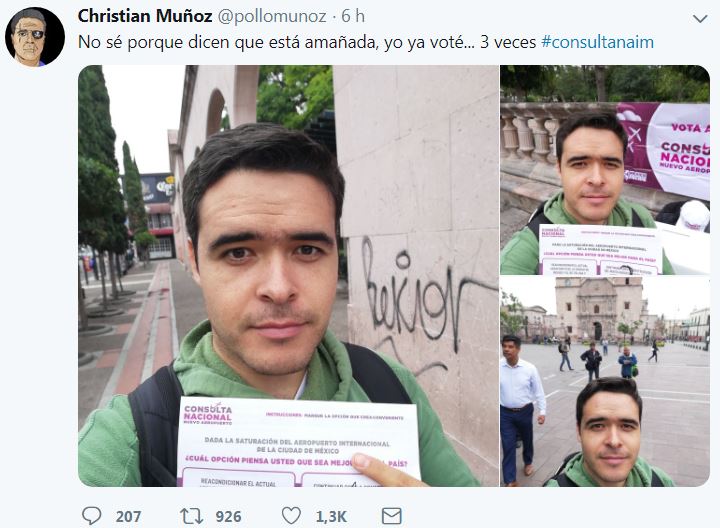The image size is (720, 528).
Task: Visit the @pollomunoz handle
Action: point(272,17)
